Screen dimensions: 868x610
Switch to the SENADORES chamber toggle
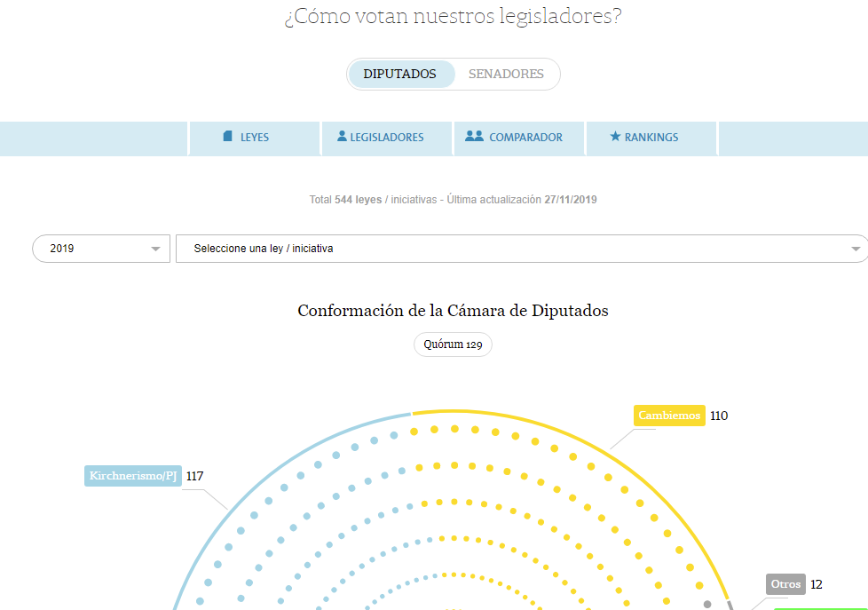[x=506, y=75]
